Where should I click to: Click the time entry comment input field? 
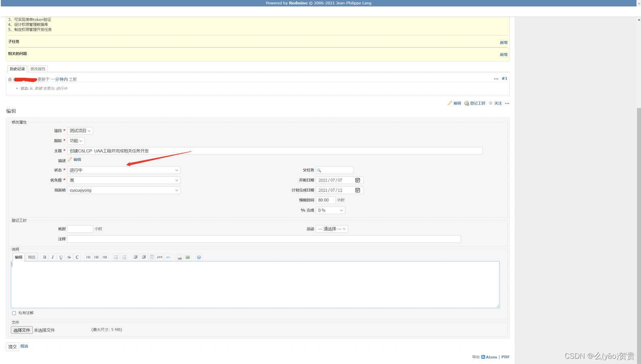coord(264,239)
